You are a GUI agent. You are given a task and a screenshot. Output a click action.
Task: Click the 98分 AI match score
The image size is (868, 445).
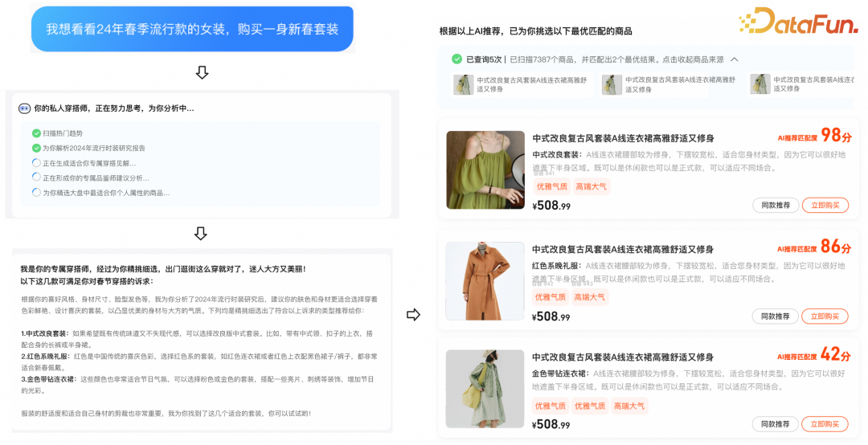pyautogui.click(x=836, y=135)
